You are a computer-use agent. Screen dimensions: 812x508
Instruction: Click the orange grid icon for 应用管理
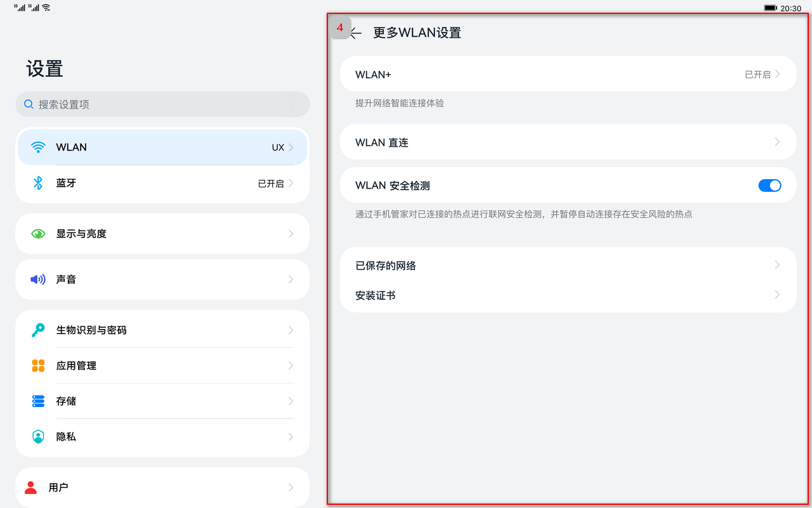tap(38, 366)
